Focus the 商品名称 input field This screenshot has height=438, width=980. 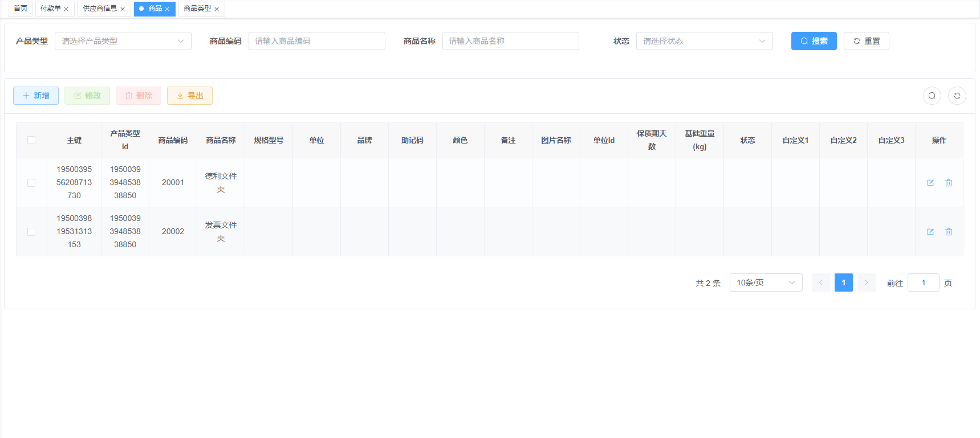(x=510, y=41)
